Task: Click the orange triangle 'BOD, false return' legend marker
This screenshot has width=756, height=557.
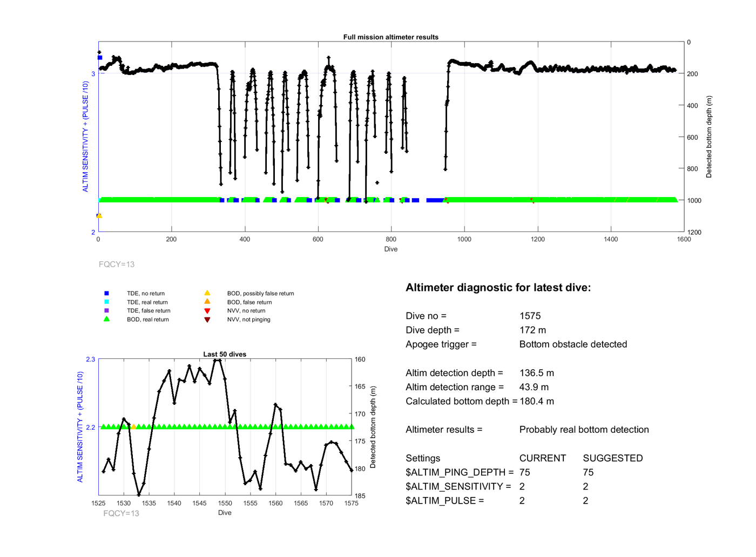Action: [x=207, y=302]
